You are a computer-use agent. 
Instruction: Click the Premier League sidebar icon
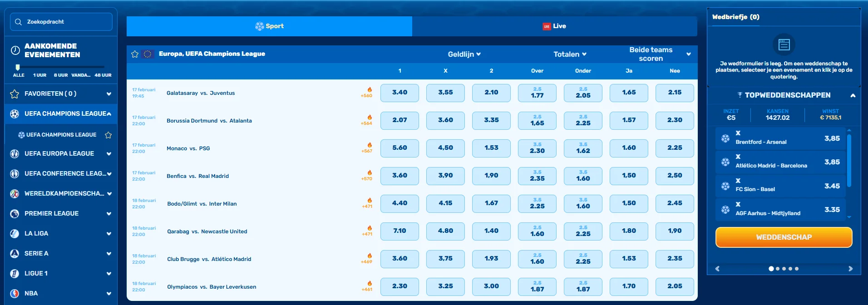15,213
